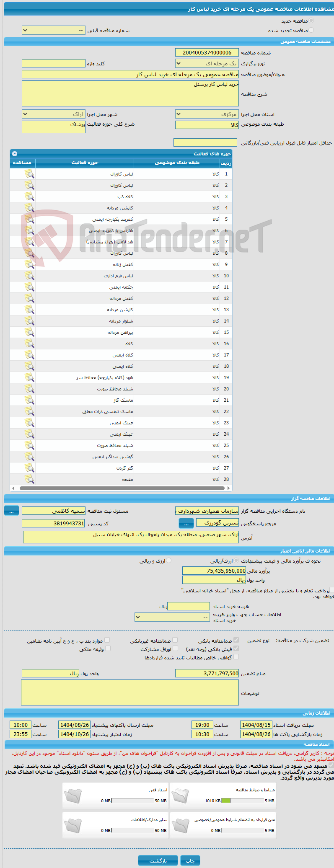Open view icon for row 4 کاپشن مردانه
This screenshot has height=868, width=334.
(29, 208)
